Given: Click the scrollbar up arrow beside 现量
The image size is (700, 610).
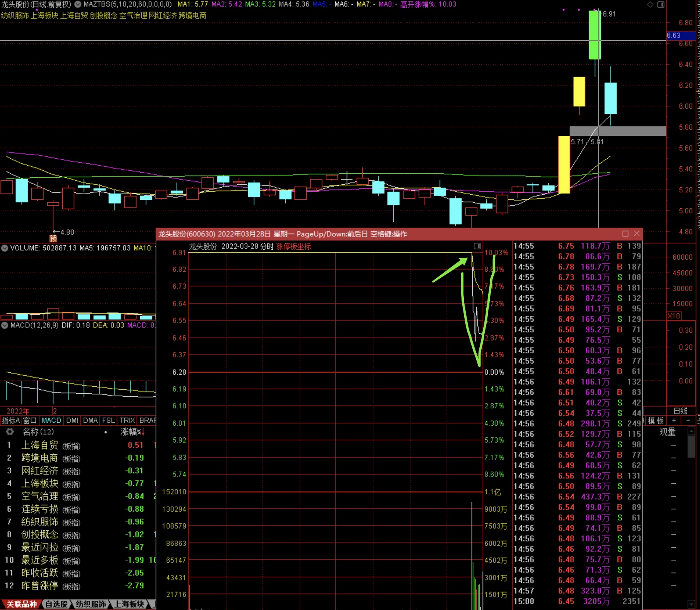Looking at the screenshot, I should point(691,431).
